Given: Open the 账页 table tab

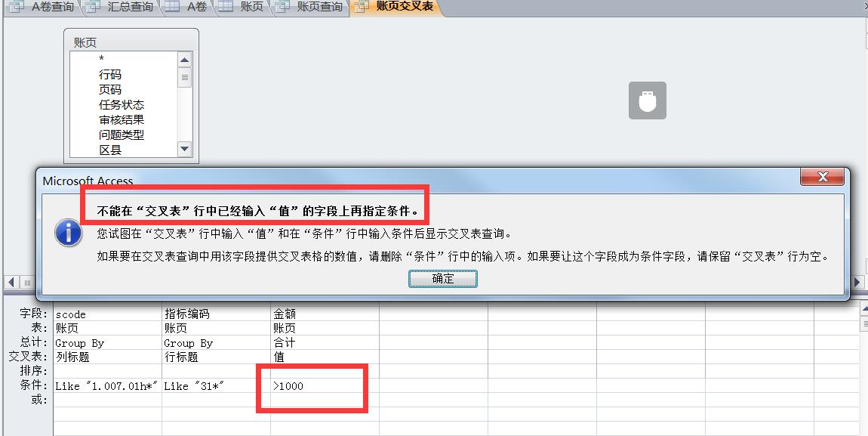Looking at the screenshot, I should tap(242, 7).
